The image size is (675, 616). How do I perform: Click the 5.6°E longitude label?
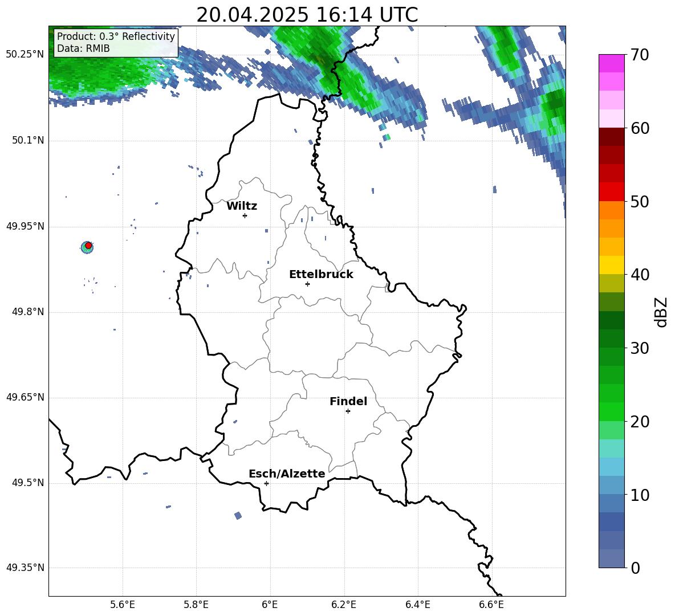(x=122, y=605)
